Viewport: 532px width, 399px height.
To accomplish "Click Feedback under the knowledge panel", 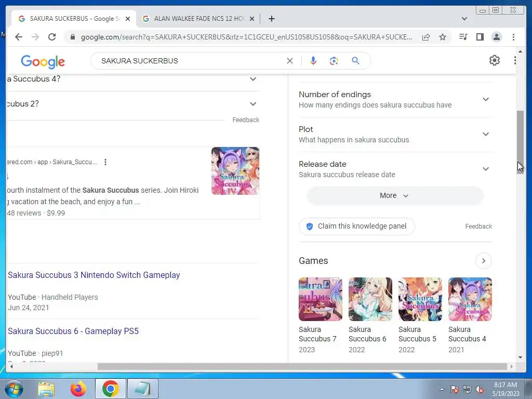I will coord(478,227).
